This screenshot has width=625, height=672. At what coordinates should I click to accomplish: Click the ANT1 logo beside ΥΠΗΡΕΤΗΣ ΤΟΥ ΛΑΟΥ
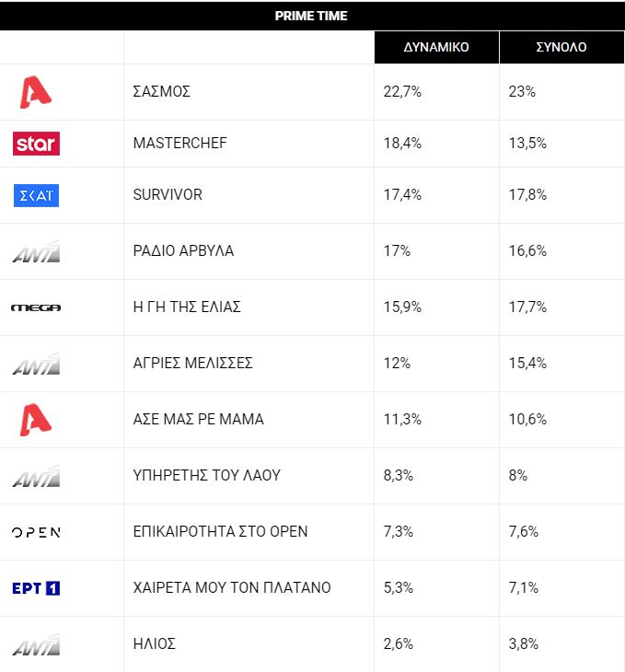pyautogui.click(x=36, y=476)
